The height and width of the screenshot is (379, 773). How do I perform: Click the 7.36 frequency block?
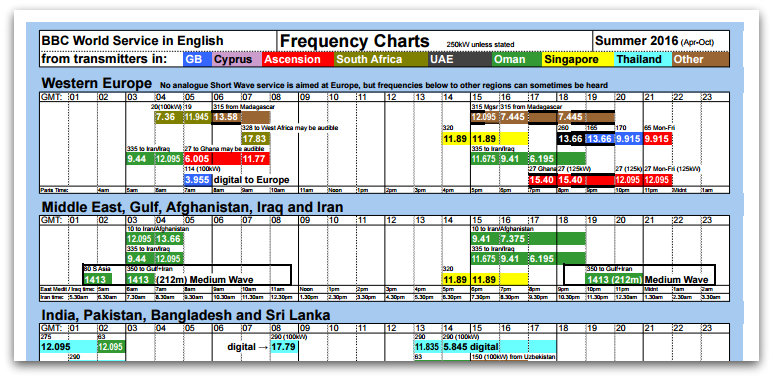pyautogui.click(x=169, y=117)
